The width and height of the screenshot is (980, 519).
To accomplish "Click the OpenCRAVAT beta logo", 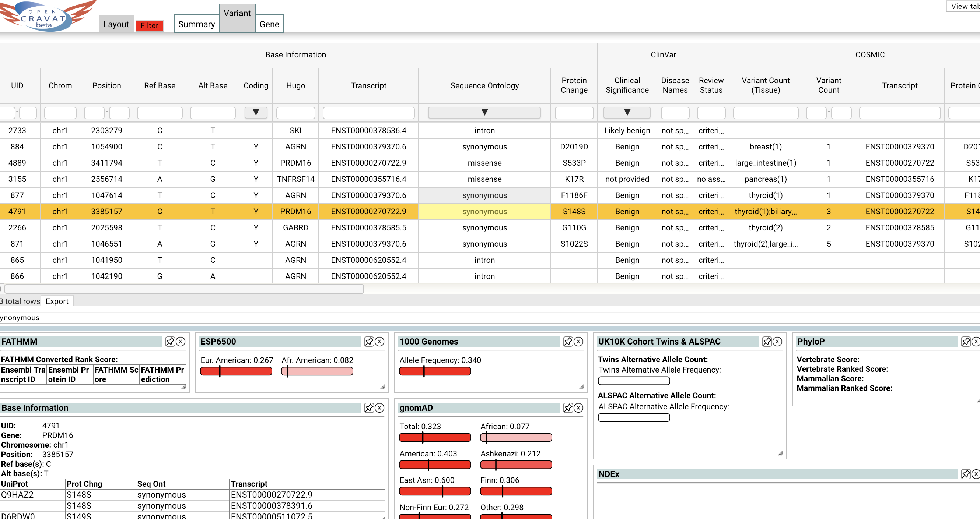I will coord(47,16).
